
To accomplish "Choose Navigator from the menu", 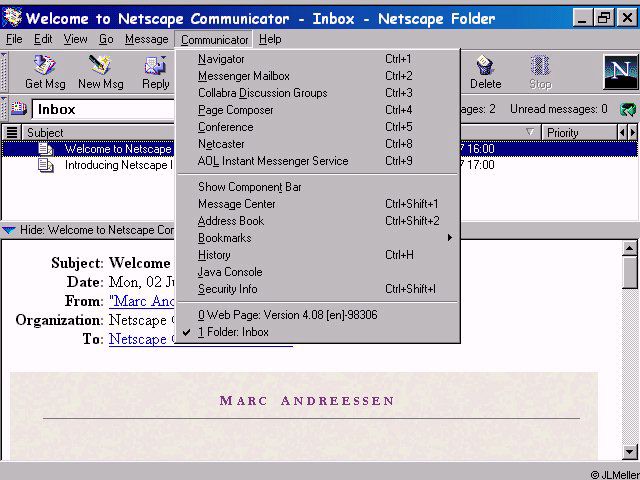I will (318, 59).
